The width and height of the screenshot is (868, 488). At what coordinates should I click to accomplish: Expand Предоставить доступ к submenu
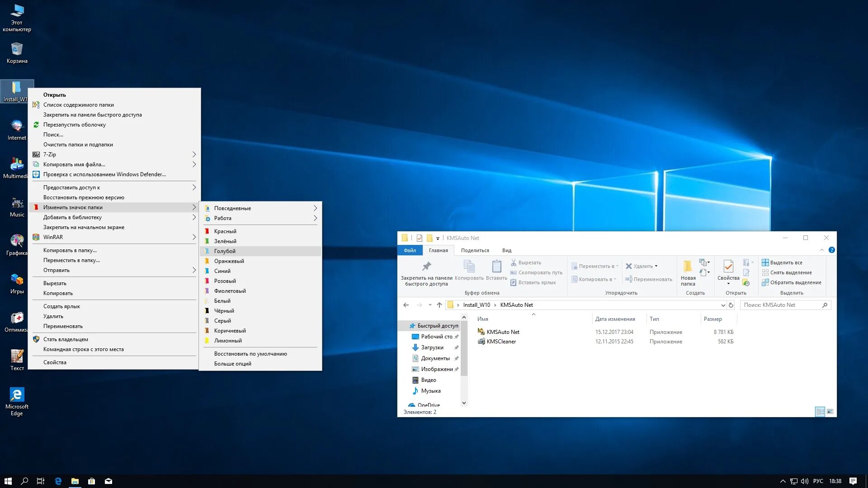114,188
